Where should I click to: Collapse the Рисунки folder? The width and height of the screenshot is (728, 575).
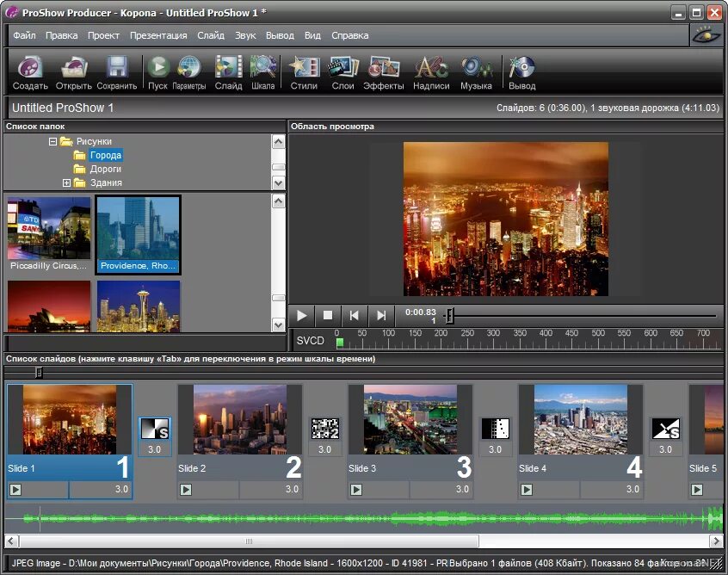(53, 141)
